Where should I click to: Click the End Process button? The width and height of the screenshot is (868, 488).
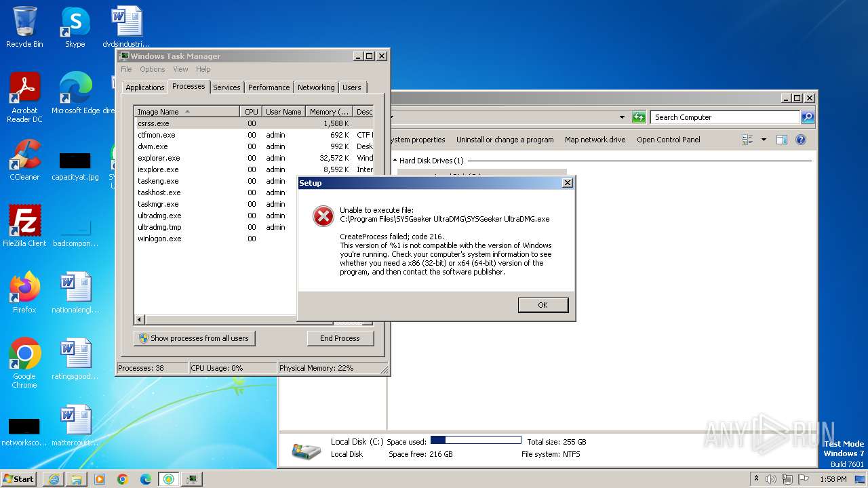point(340,338)
